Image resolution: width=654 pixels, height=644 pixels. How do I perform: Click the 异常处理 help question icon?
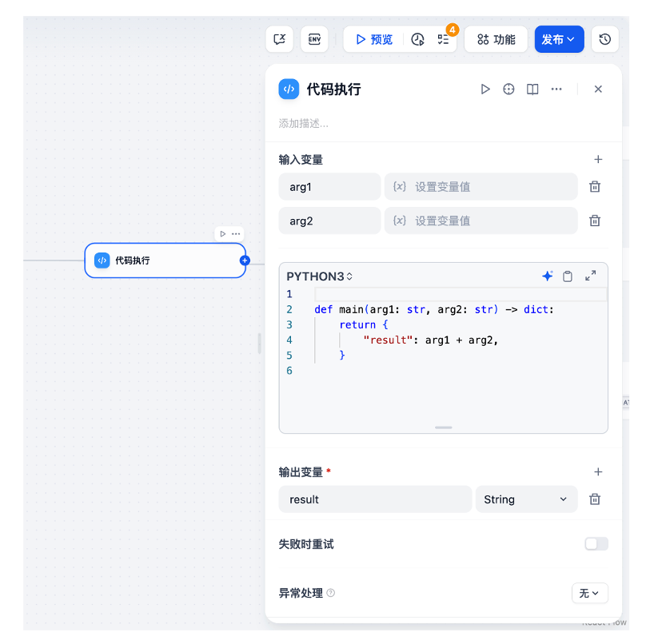pyautogui.click(x=330, y=593)
